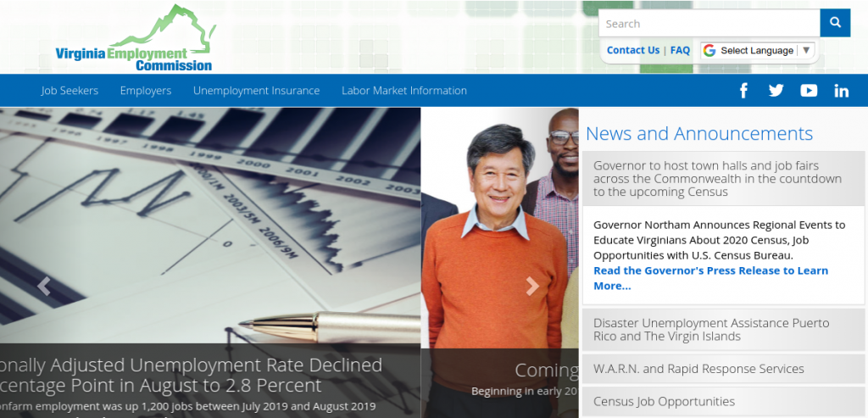The width and height of the screenshot is (868, 418).
Task: Open the Employers menu
Action: (146, 91)
